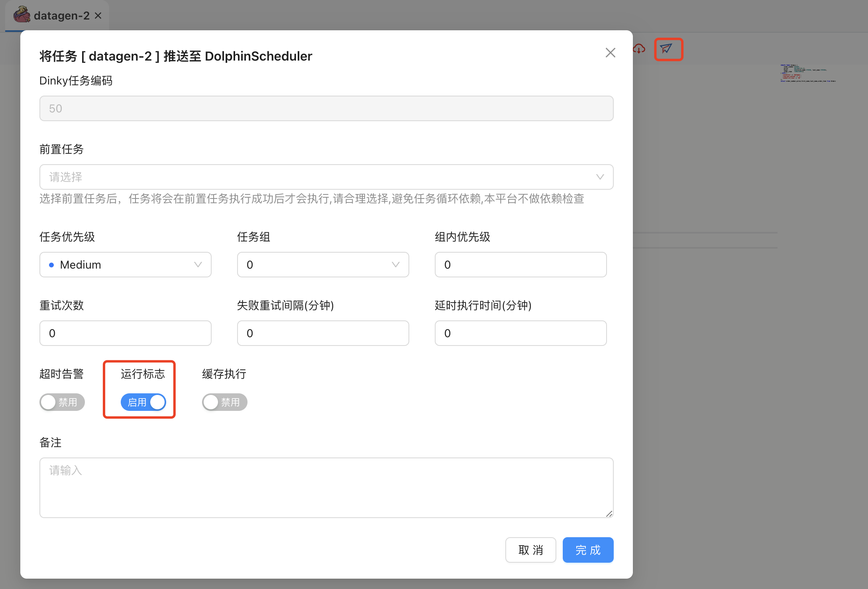Toggle the 超时告警 switch
This screenshot has height=589, width=868.
click(62, 402)
